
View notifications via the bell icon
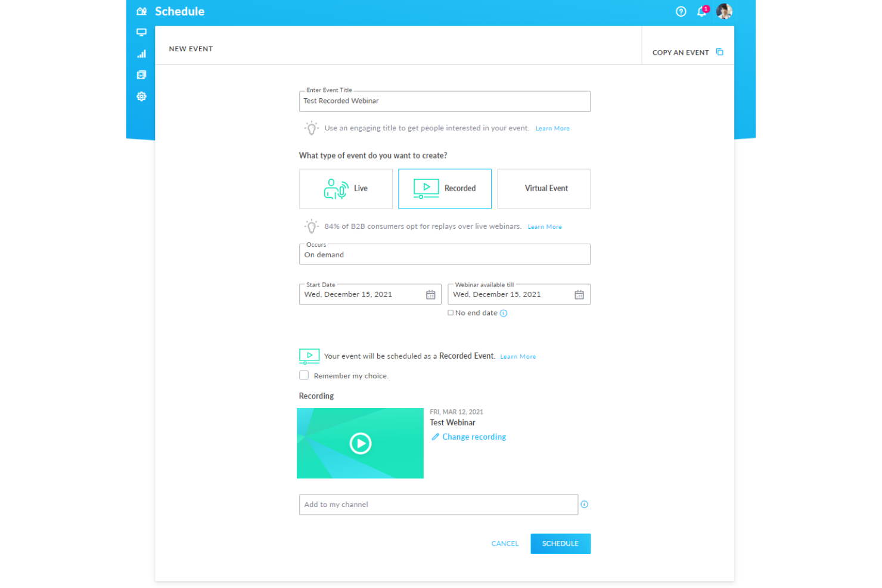(701, 11)
